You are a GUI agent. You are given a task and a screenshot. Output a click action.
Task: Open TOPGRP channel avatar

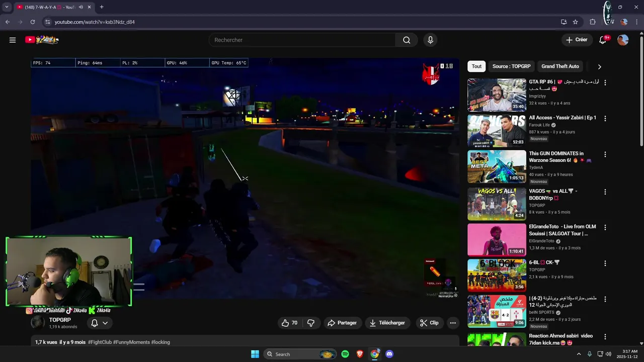point(38,323)
